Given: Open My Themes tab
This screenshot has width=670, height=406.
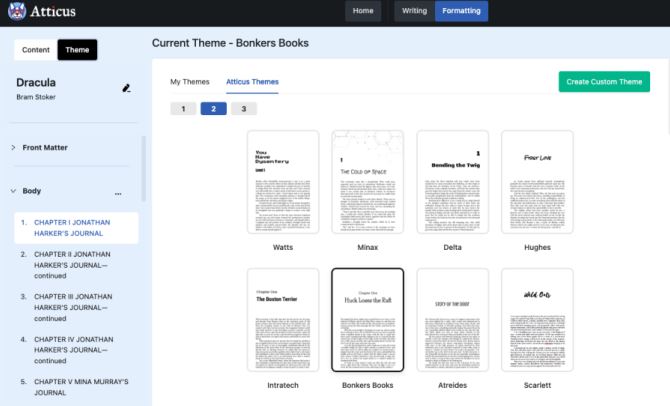Looking at the screenshot, I should tap(190, 82).
